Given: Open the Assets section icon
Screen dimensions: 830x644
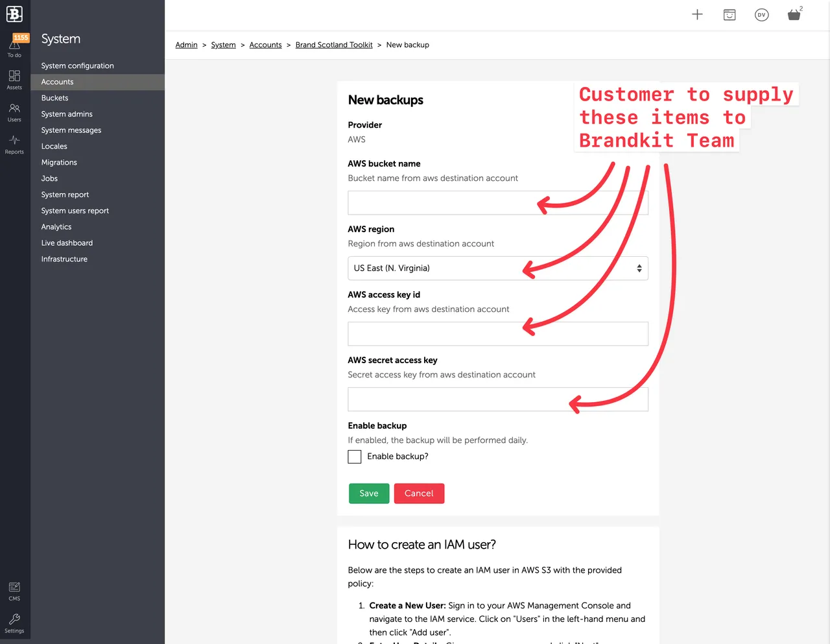Looking at the screenshot, I should (14, 78).
